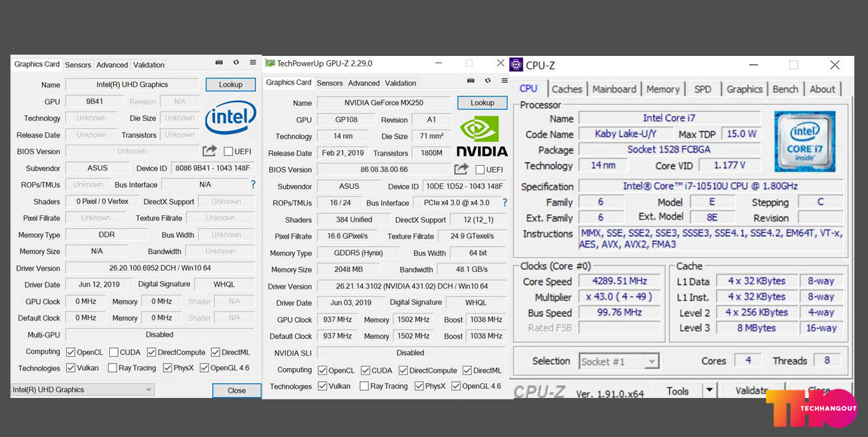Open hamburger menu in Intel GPU-Z window
Viewport: 868px width, 437px height.
pos(253,62)
